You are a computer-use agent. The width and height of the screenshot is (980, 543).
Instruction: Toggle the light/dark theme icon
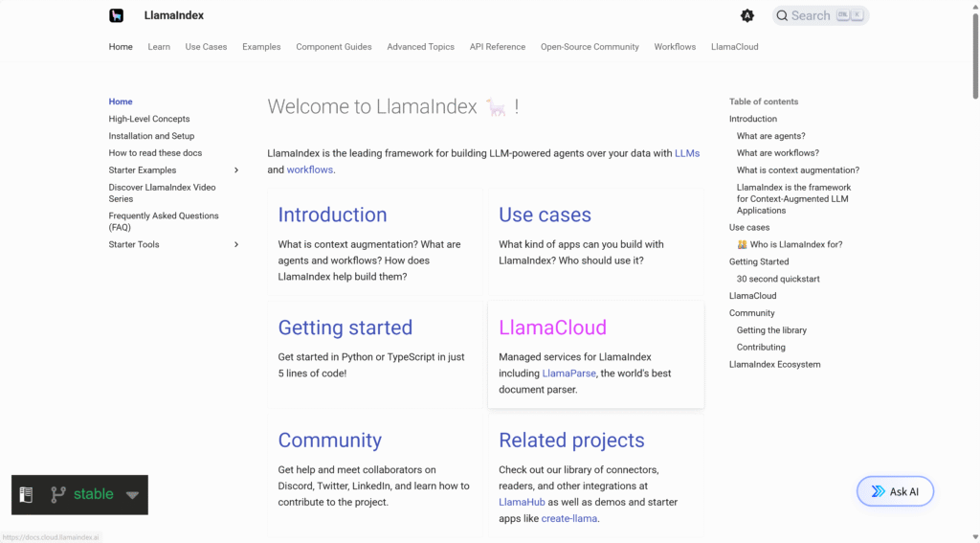pyautogui.click(x=746, y=15)
